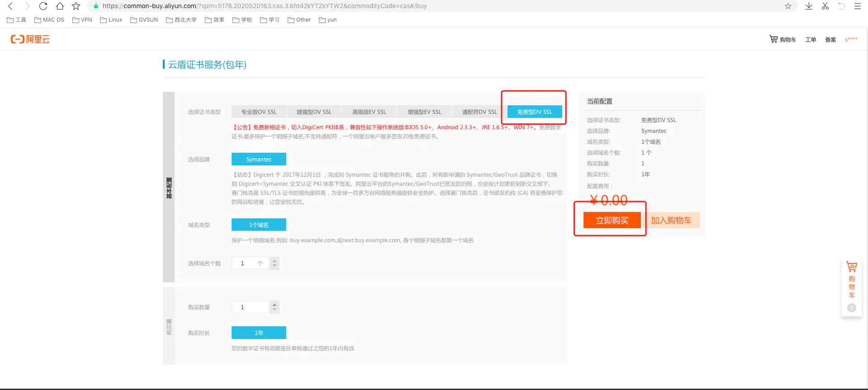The height and width of the screenshot is (390, 868).
Task: Open the Linux bookmark folder
Action: click(111, 20)
